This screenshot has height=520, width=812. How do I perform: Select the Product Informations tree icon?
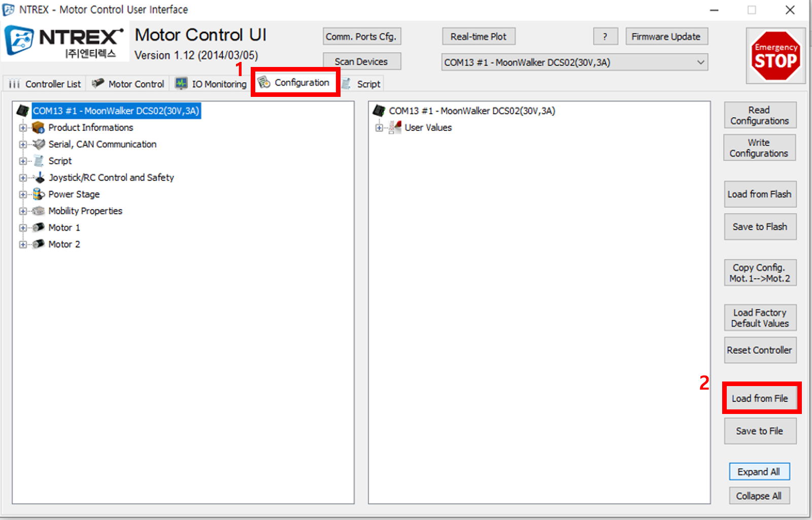[x=39, y=128]
